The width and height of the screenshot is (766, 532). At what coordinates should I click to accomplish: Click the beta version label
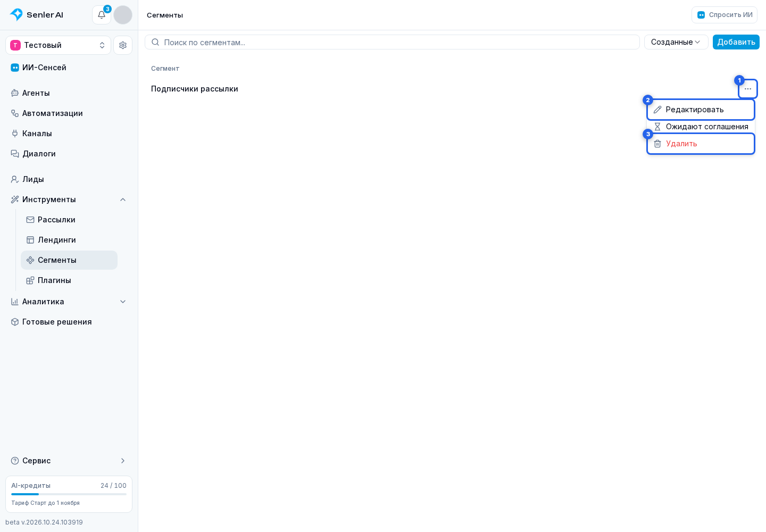(x=44, y=522)
